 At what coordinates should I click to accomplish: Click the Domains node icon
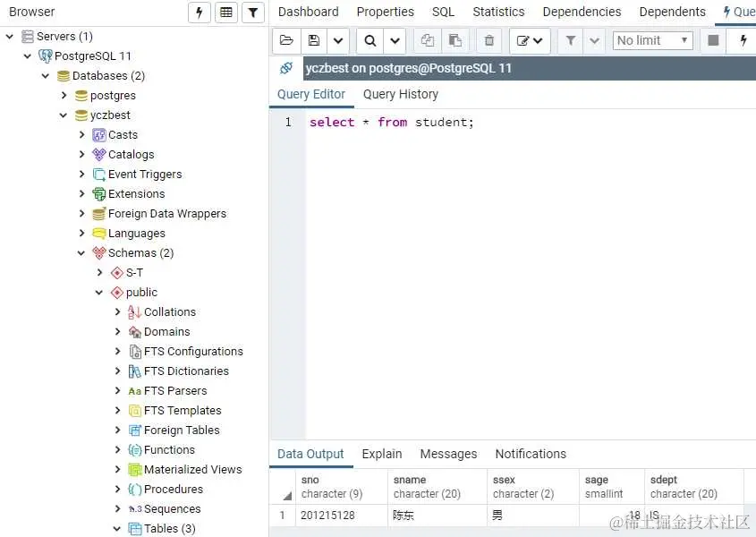coord(134,331)
